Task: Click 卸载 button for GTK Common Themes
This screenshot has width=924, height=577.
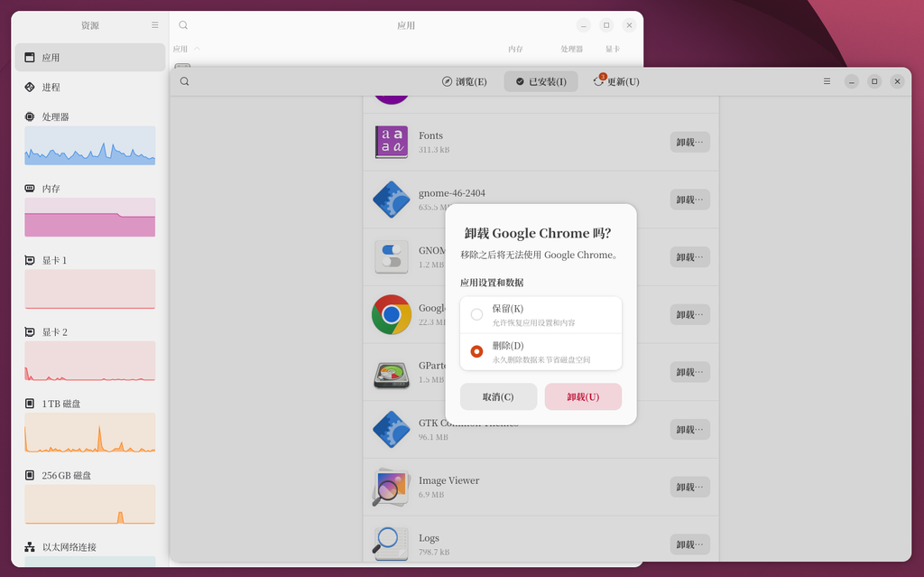Action: click(689, 430)
